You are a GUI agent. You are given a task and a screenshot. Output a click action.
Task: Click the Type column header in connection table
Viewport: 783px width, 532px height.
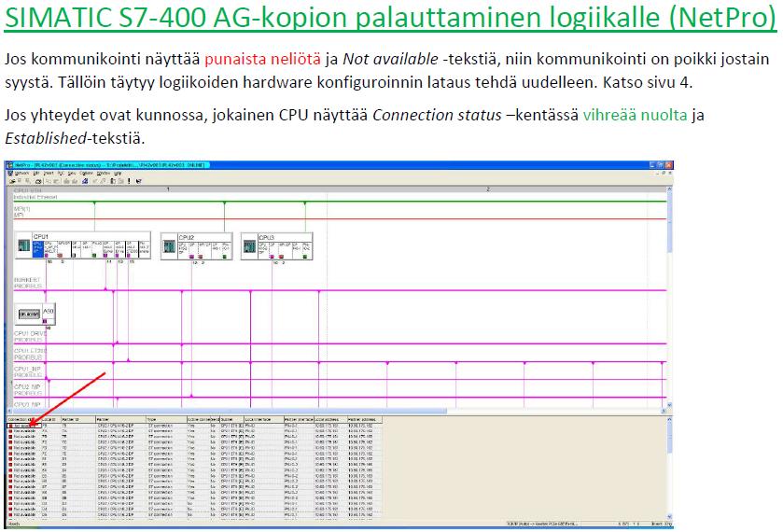166,420
